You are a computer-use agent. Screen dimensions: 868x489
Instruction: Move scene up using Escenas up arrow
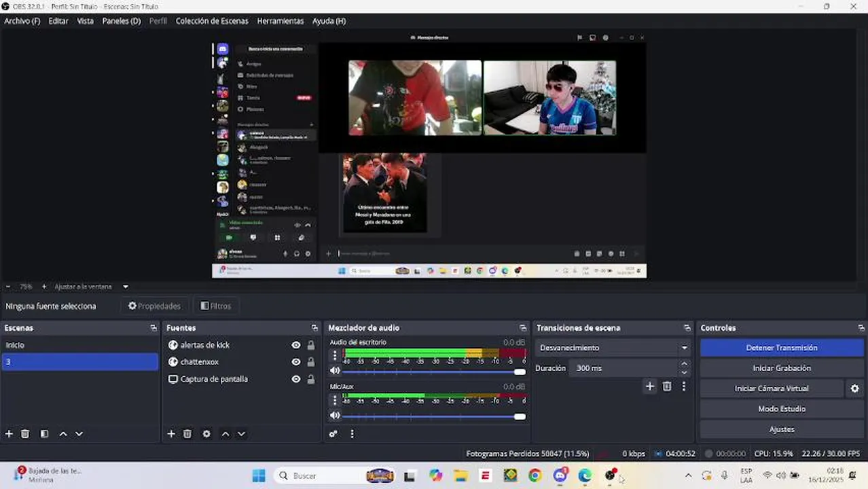click(63, 434)
